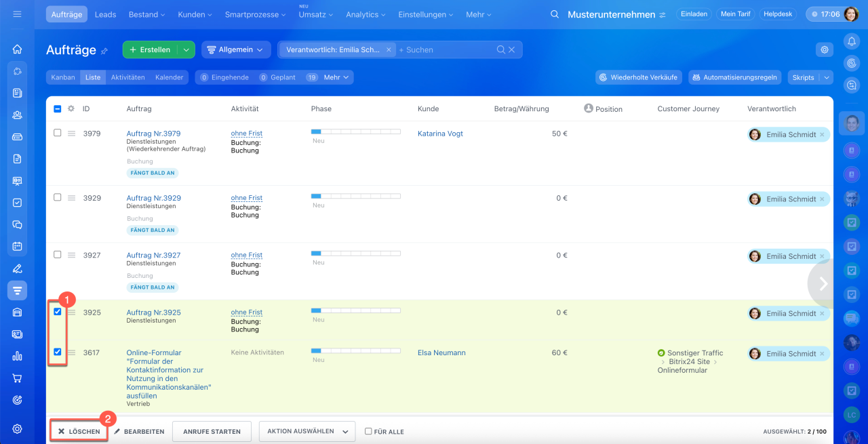Clear the search filter with X icon

point(512,49)
